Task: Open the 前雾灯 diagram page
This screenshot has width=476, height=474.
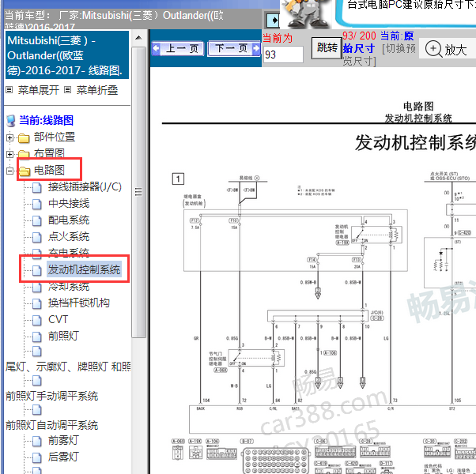Action: [x=63, y=440]
